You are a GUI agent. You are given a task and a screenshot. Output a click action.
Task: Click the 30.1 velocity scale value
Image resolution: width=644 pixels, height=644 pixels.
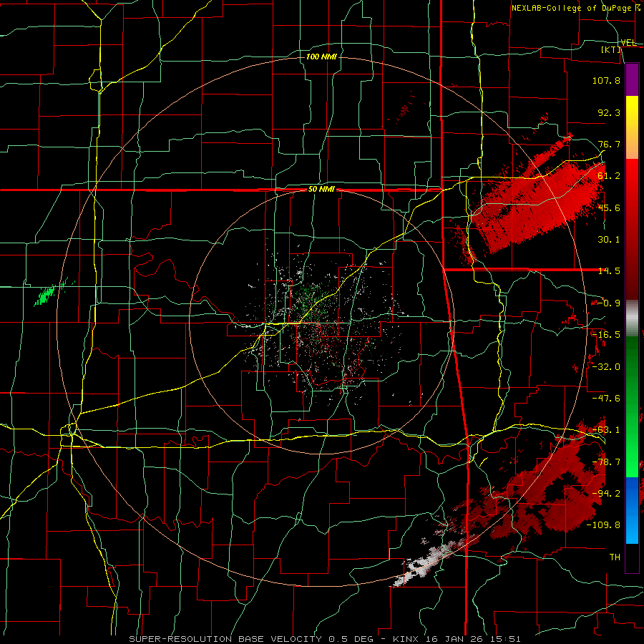[x=609, y=240]
